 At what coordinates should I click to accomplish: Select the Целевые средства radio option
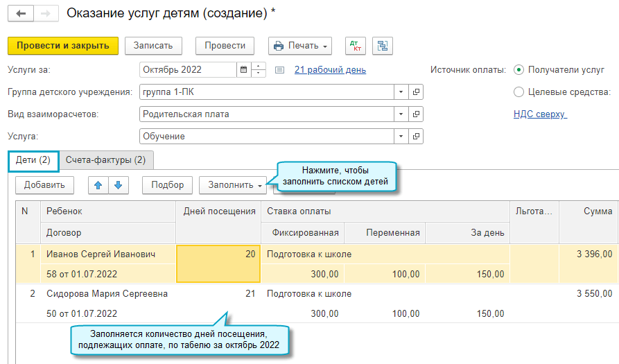tap(519, 92)
